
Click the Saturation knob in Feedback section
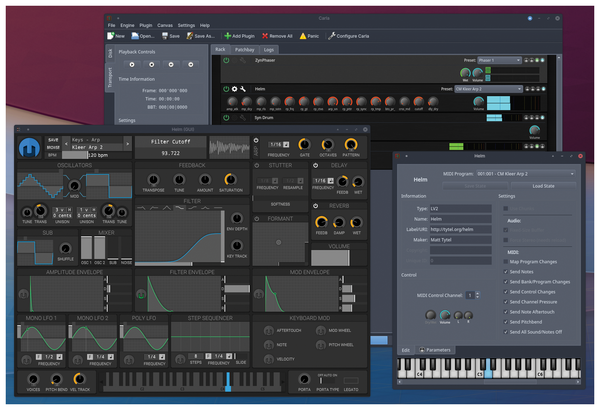230,179
